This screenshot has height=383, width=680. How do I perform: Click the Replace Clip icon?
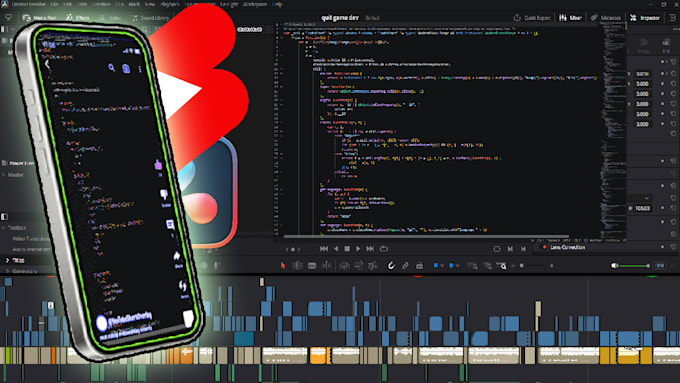pos(373,265)
